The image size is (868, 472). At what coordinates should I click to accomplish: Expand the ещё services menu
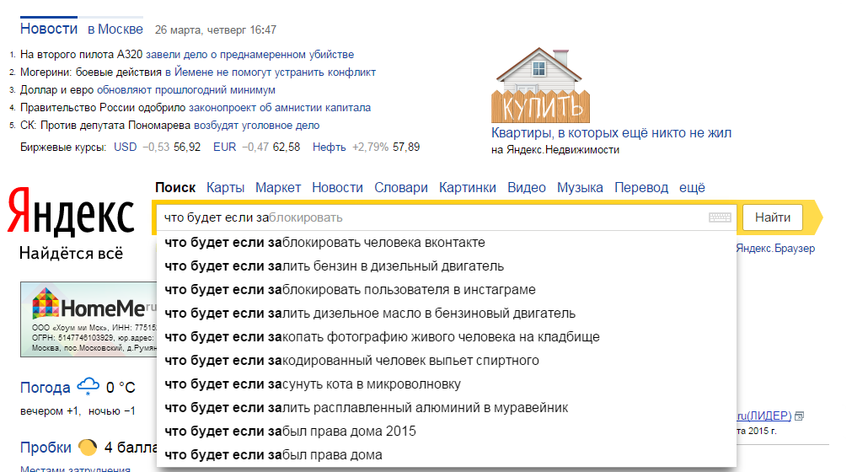[692, 188]
